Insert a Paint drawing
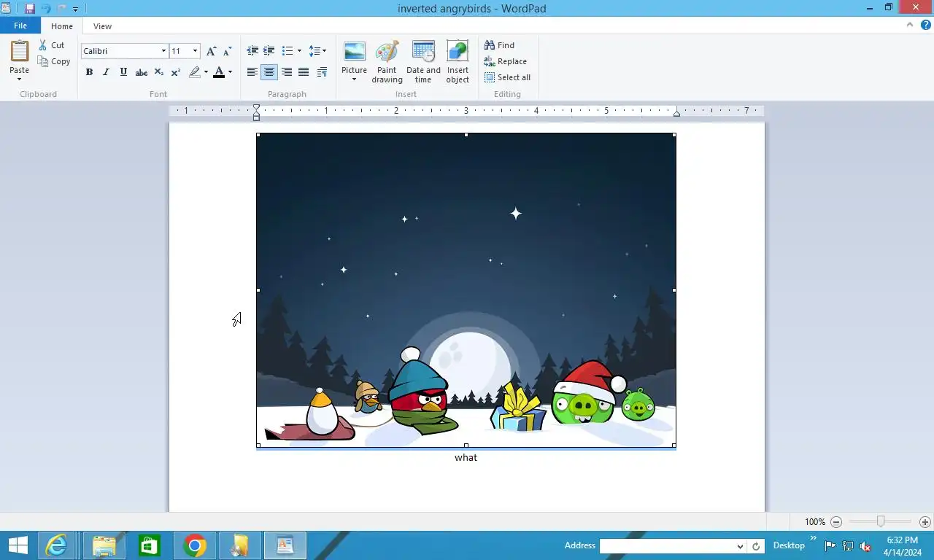The width and height of the screenshot is (934, 560). (x=387, y=62)
